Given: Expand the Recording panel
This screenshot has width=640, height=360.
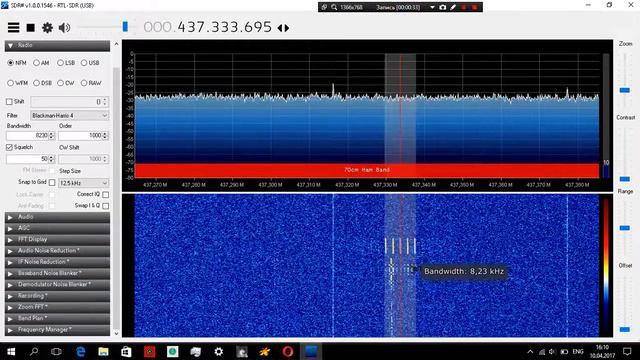Looking at the screenshot, I should (x=57, y=296).
